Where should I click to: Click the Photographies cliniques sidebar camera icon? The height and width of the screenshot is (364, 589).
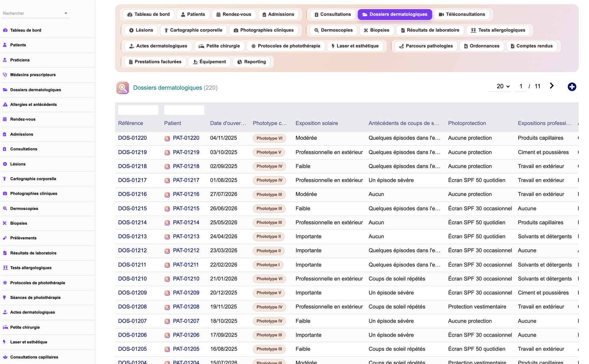click(x=5, y=193)
